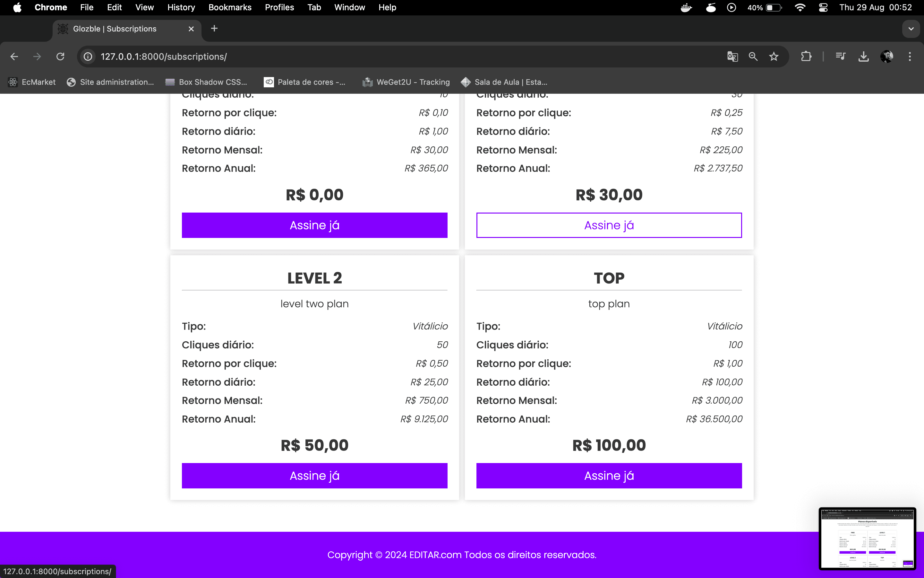Screen dimensions: 924x578
Task: Open the File menu
Action: tap(87, 7)
